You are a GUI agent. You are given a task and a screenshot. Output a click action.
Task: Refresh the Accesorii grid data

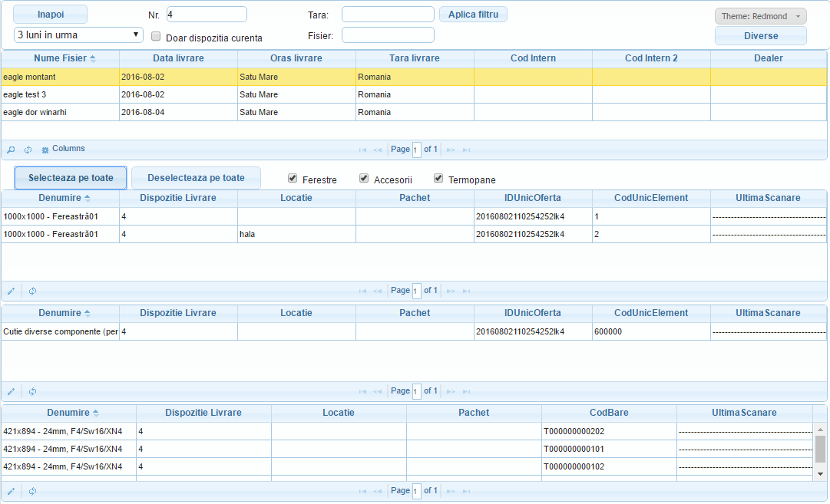(x=32, y=390)
